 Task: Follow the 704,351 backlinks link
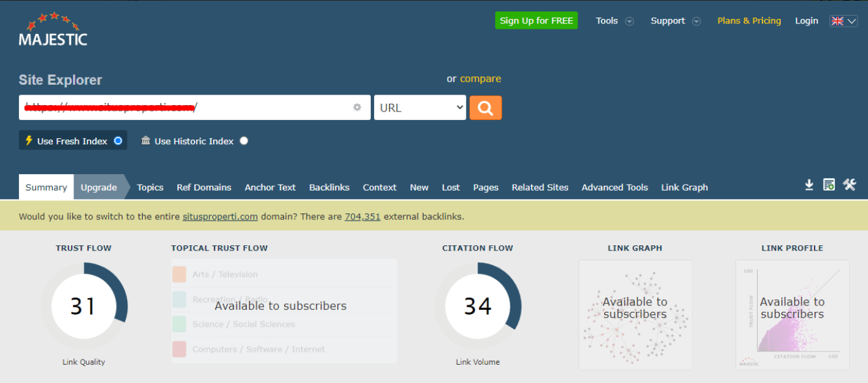[x=362, y=217]
